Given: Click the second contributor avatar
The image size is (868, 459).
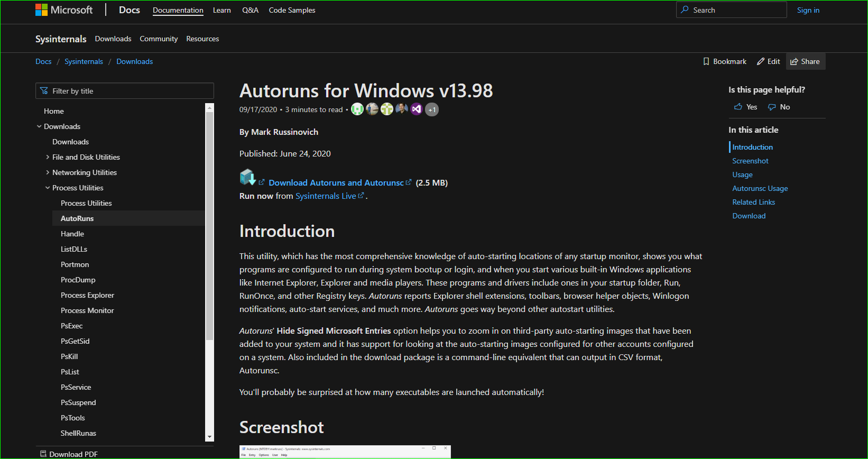Looking at the screenshot, I should (372, 109).
